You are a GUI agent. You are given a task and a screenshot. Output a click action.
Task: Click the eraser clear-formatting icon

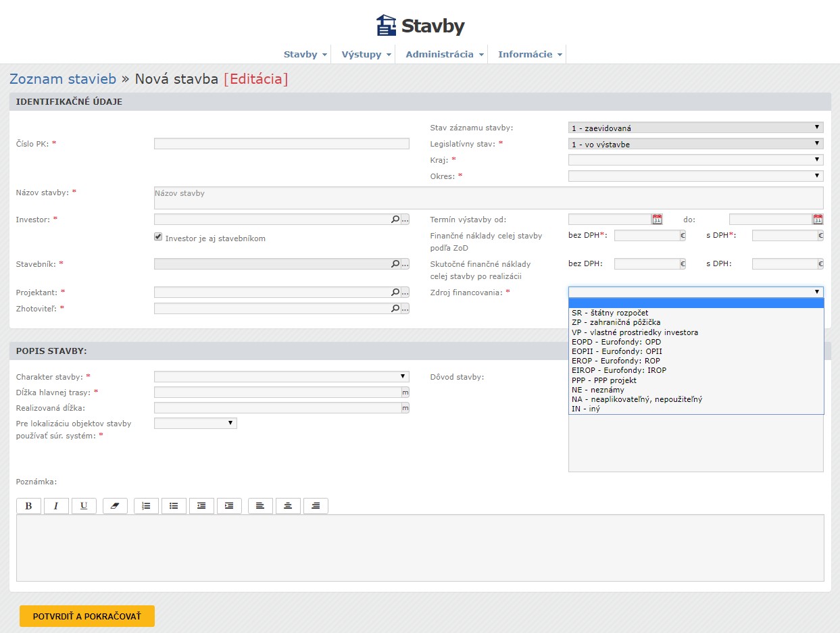click(x=115, y=506)
